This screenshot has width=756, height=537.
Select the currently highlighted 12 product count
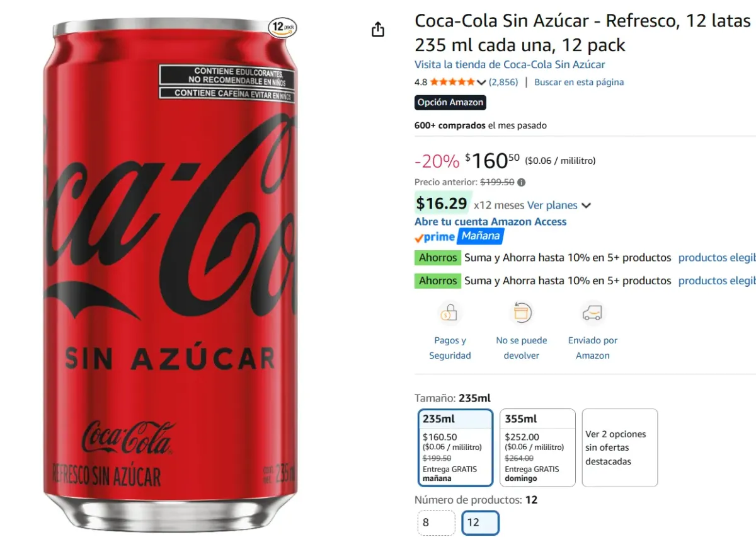click(480, 523)
